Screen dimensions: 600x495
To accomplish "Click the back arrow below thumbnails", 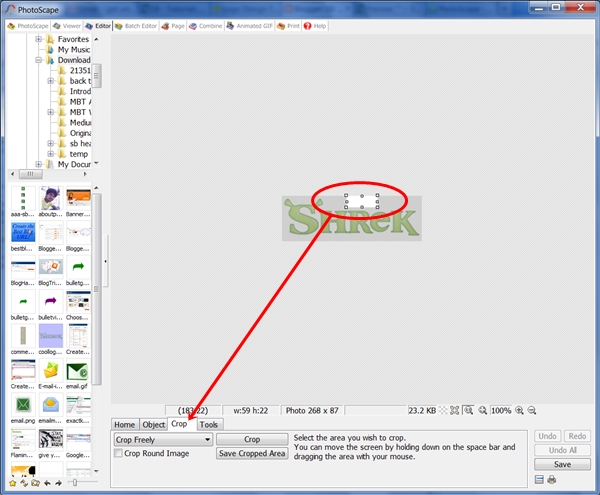I will pos(47,483).
